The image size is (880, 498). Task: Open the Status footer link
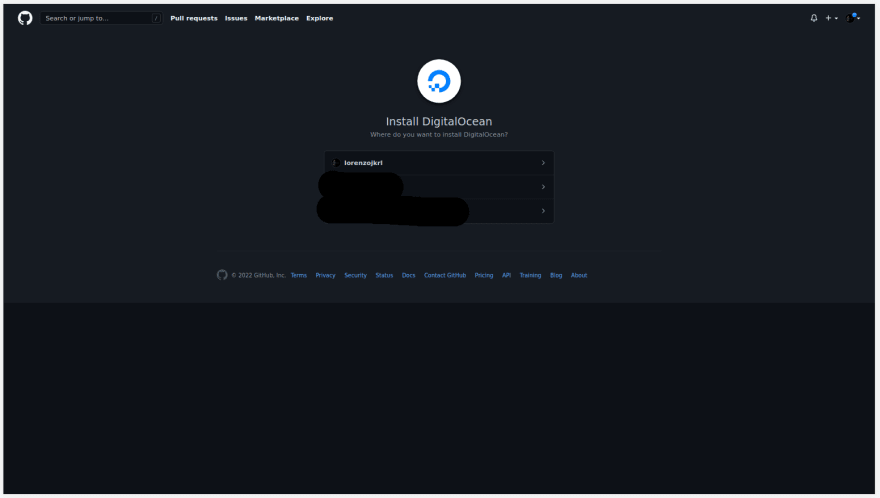(384, 276)
